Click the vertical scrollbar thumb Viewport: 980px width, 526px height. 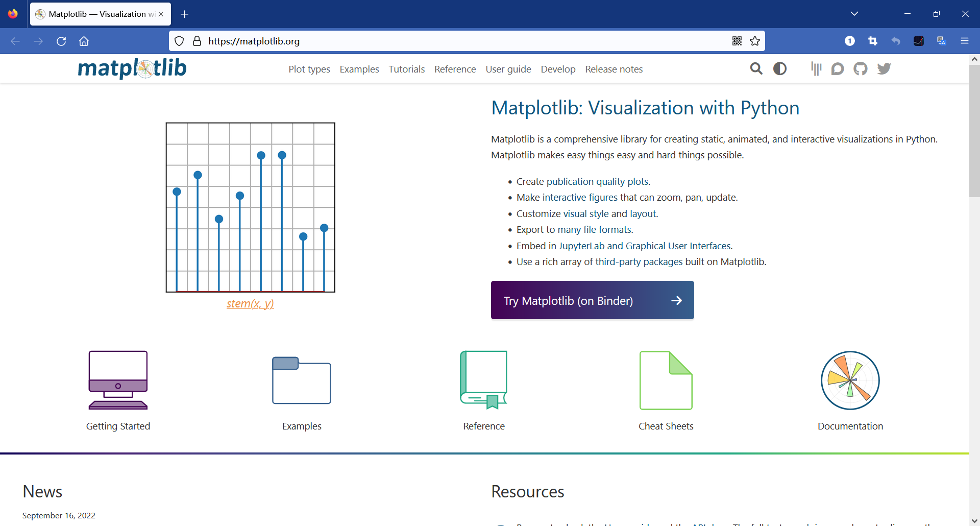click(974, 131)
